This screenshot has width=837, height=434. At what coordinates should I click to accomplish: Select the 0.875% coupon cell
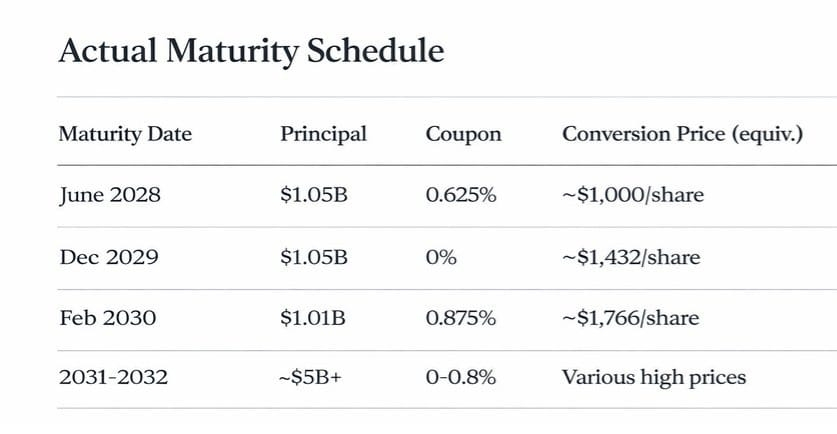point(461,319)
